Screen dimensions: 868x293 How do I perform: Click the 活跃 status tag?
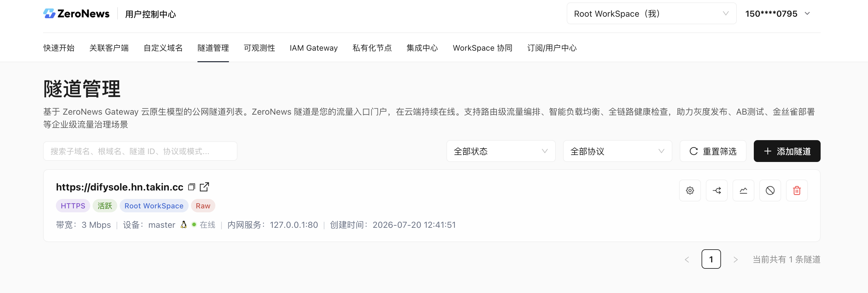point(105,206)
